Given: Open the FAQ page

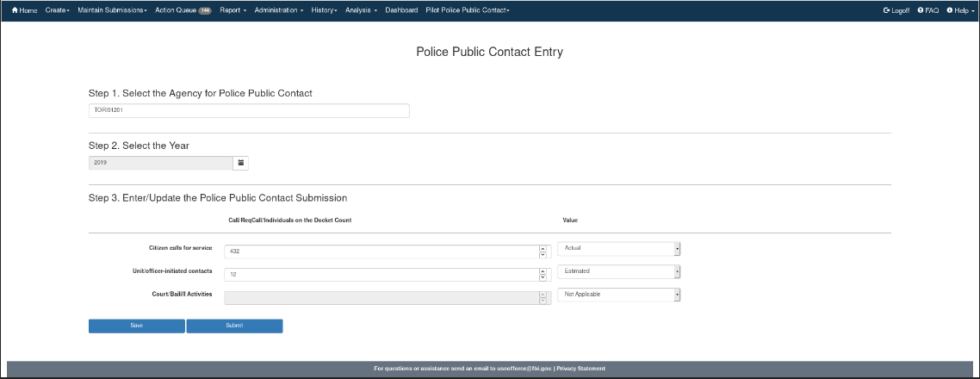Looking at the screenshot, I should pyautogui.click(x=927, y=10).
